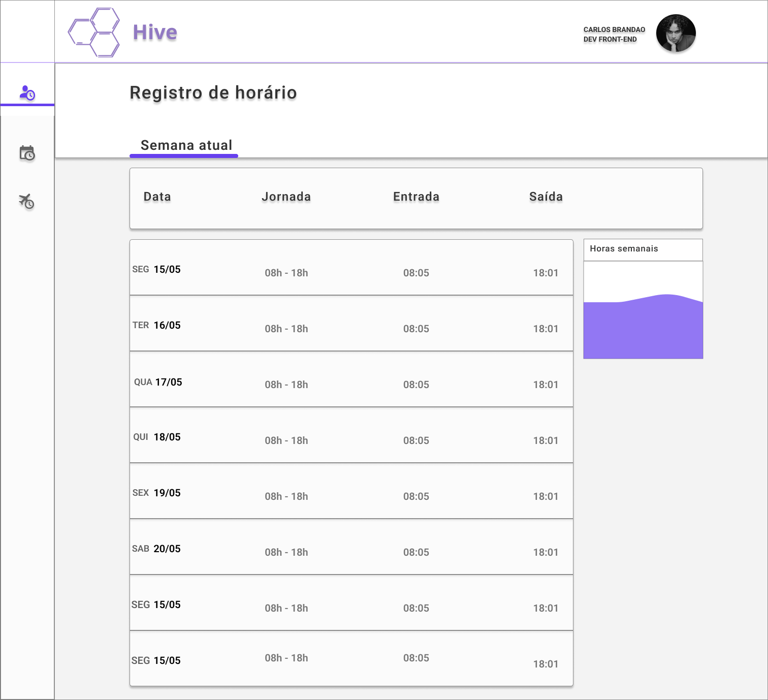Image resolution: width=768 pixels, height=700 pixels.
Task: Select the SEX 19/05 row
Action: point(351,491)
